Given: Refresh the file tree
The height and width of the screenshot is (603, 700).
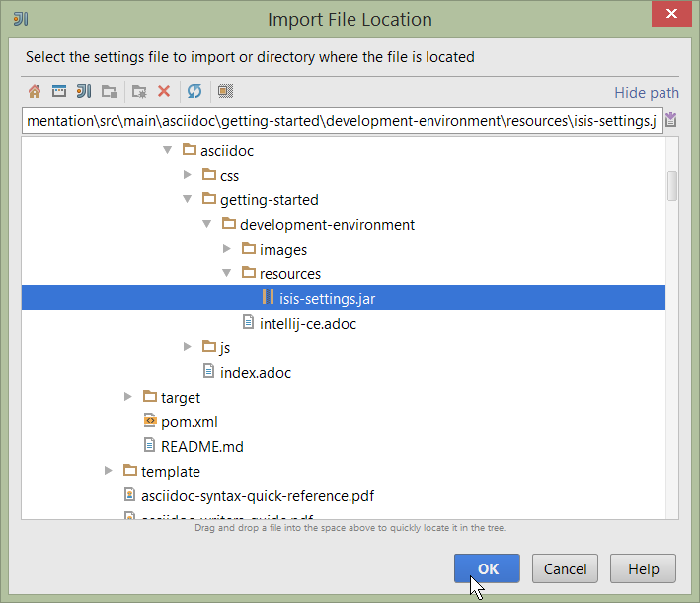Looking at the screenshot, I should click(194, 91).
